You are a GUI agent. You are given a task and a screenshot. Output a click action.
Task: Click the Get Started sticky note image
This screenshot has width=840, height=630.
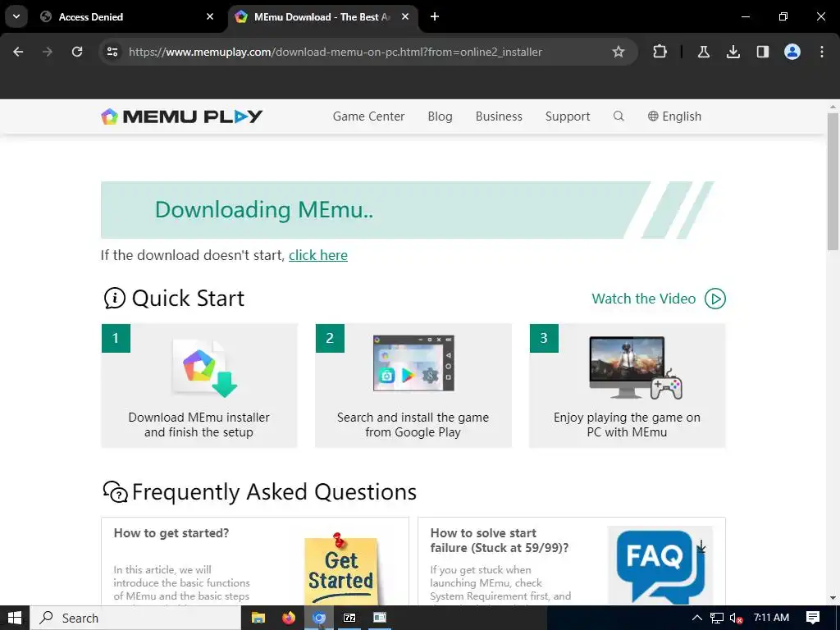point(340,569)
